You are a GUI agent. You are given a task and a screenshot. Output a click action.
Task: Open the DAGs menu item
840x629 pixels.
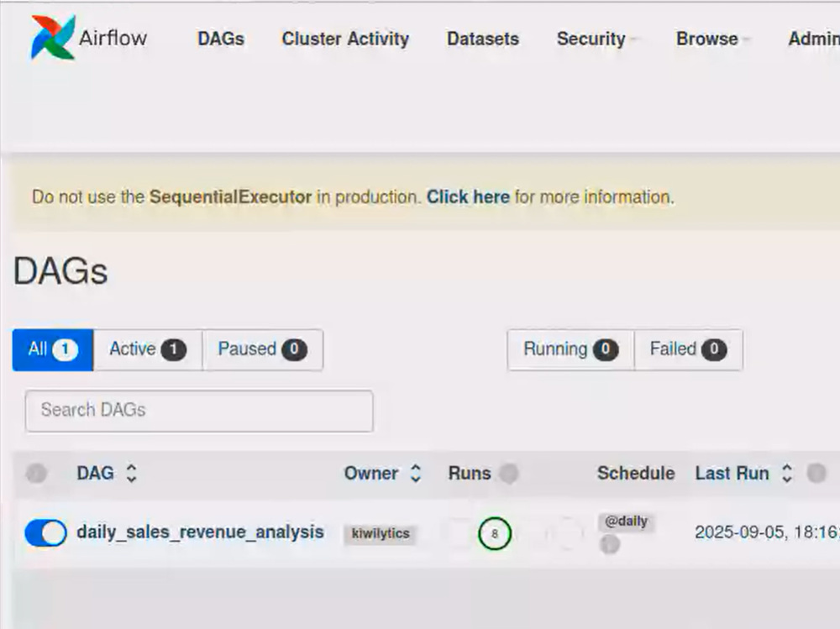(x=221, y=39)
